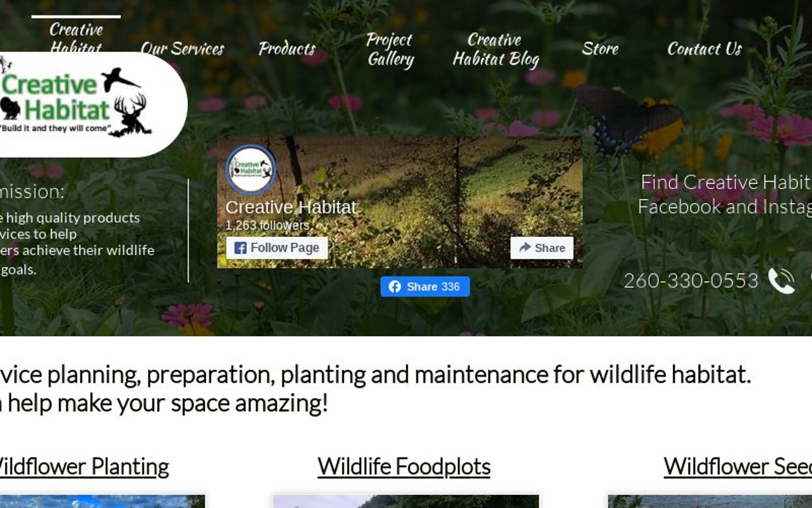
Task: Open the Our Services menu
Action: (182, 49)
